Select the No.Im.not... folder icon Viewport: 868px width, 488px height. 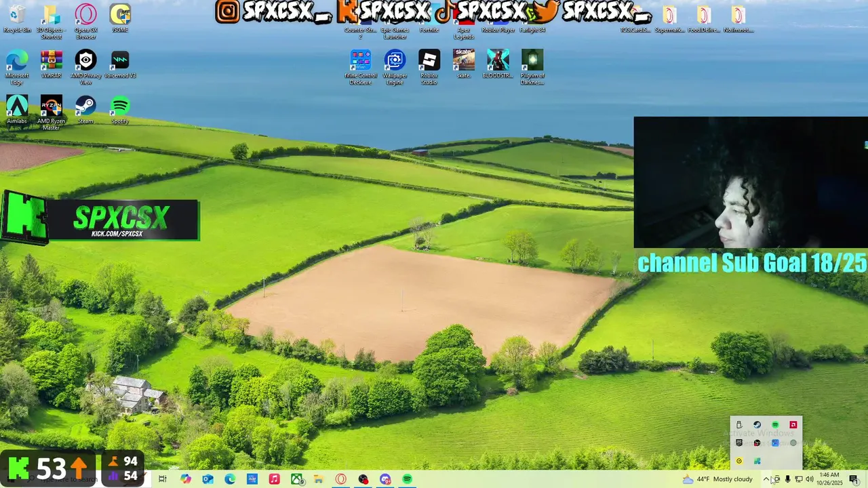coord(738,18)
